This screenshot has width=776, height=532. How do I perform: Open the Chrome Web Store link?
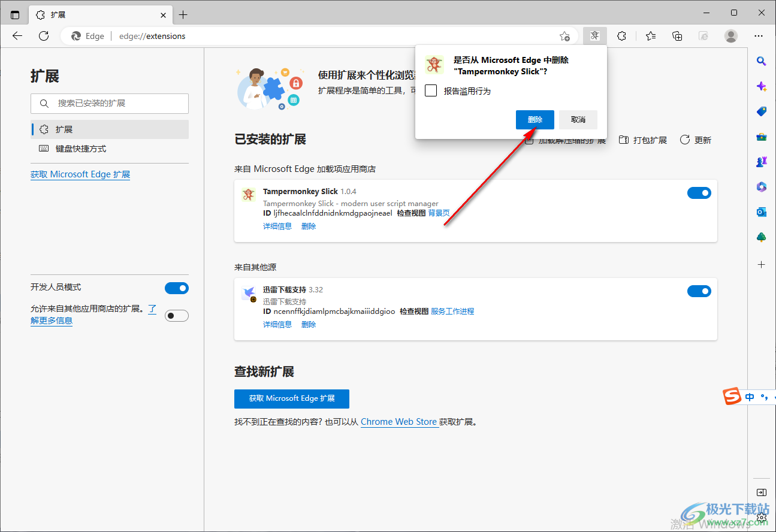(x=398, y=422)
